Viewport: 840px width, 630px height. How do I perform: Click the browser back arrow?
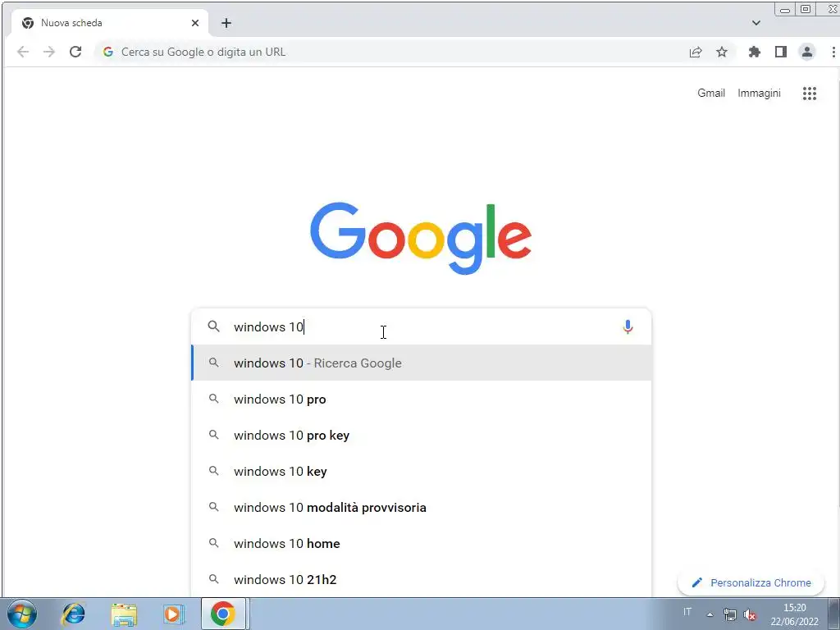coord(23,52)
